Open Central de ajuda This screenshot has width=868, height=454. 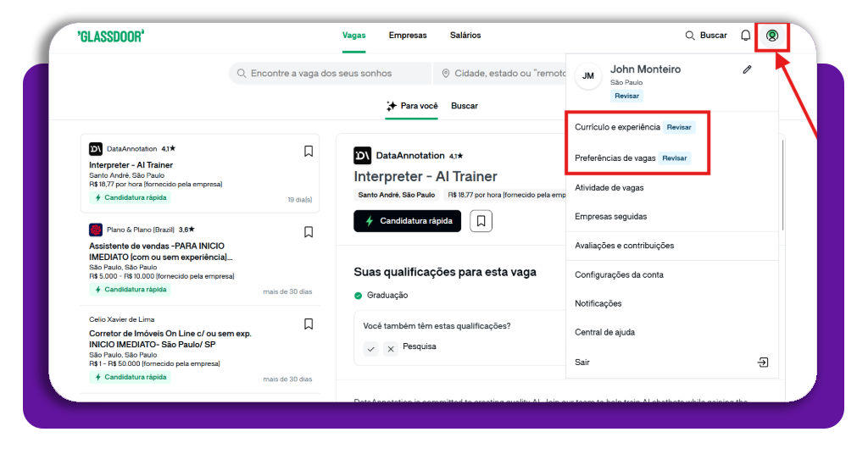[604, 332]
